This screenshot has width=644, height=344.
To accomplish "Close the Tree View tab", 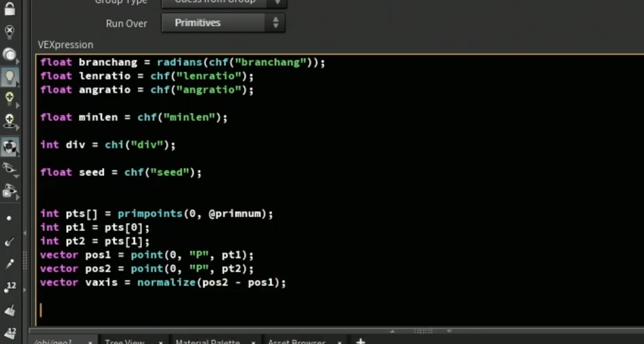I will pyautogui.click(x=161, y=342).
